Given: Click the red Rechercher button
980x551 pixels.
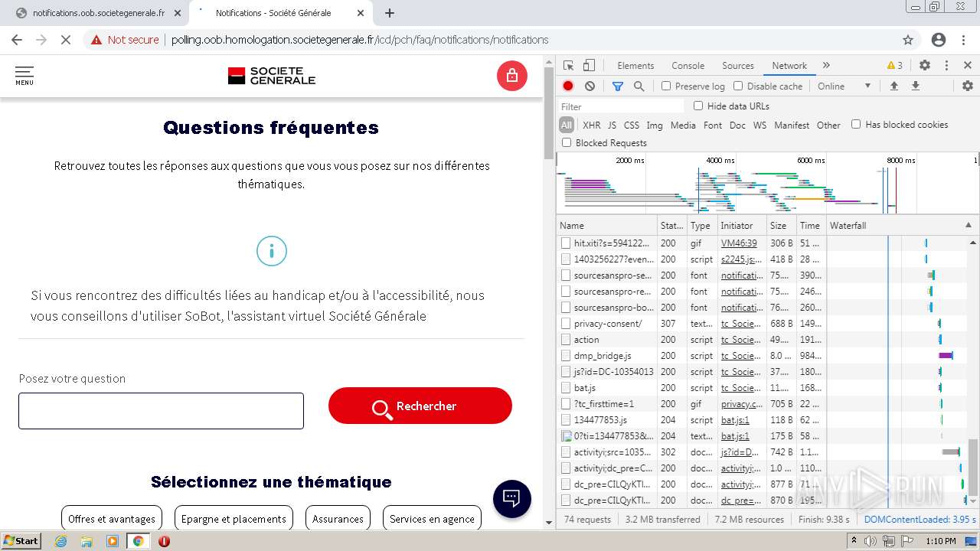Looking at the screenshot, I should (x=420, y=406).
